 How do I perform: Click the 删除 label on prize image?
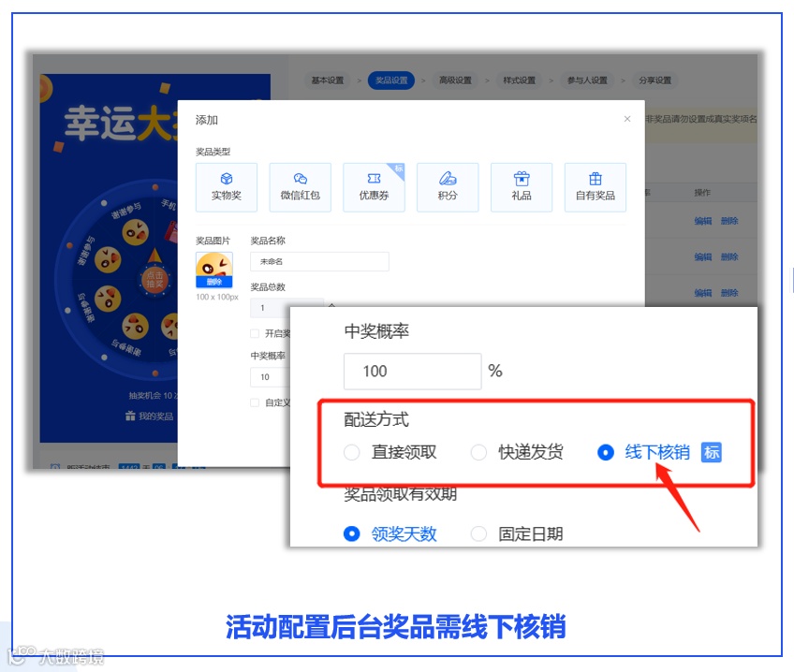click(214, 282)
